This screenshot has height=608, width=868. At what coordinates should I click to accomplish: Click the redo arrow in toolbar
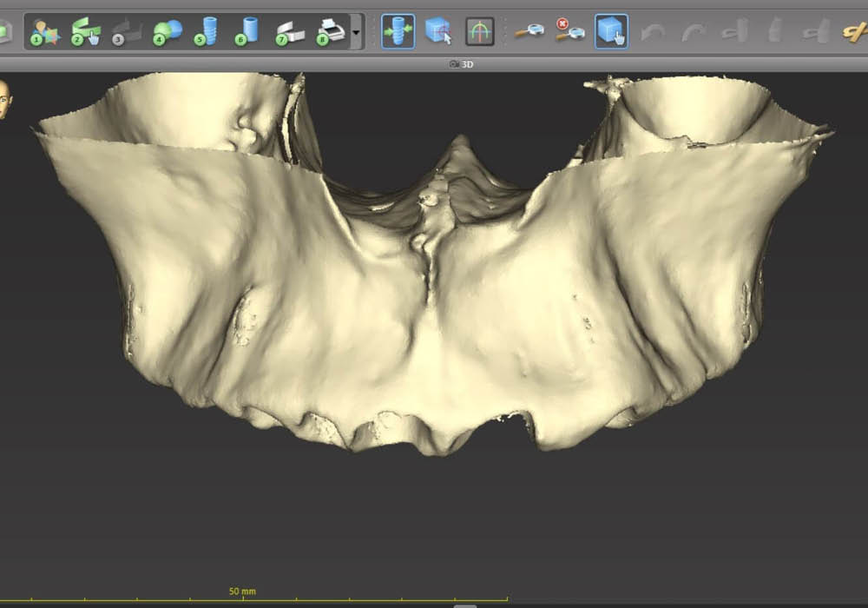point(694,32)
